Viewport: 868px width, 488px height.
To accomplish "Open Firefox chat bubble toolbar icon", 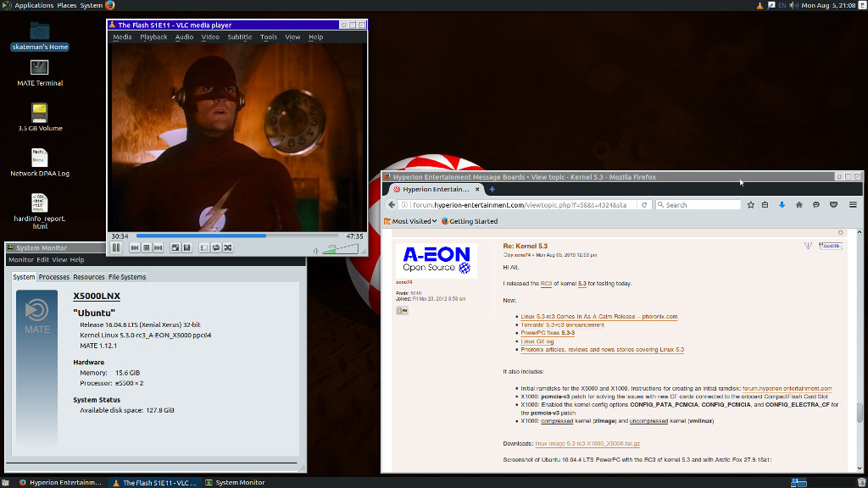I will [x=816, y=205].
